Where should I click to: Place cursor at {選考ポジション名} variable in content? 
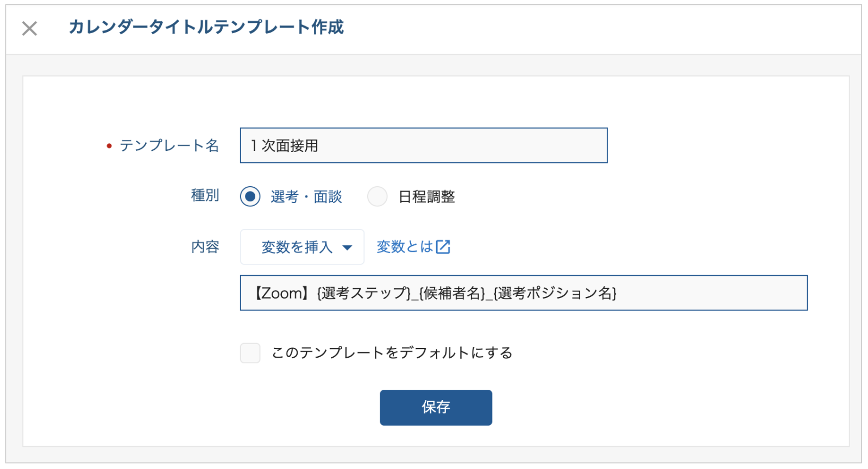[x=555, y=293]
